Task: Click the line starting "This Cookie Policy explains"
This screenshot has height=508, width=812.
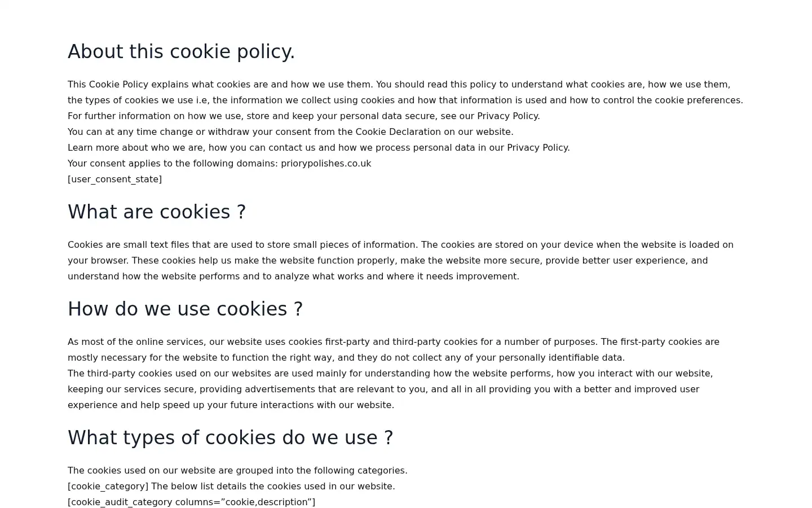Action: click(x=399, y=84)
